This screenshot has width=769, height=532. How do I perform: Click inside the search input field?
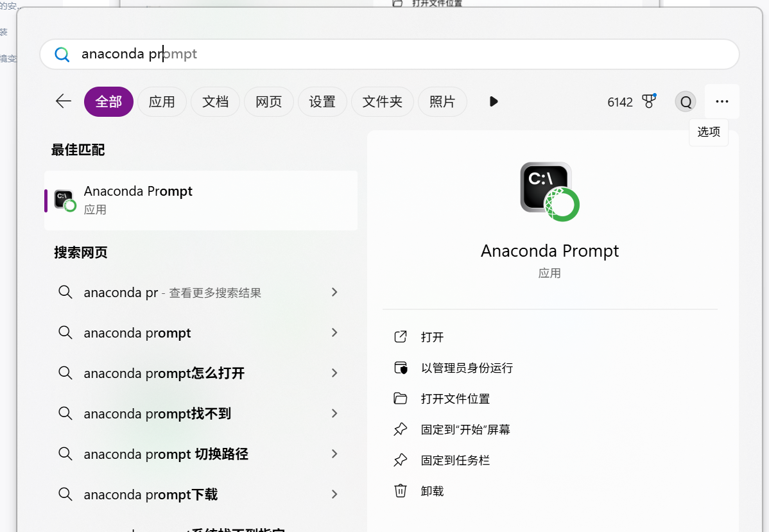[x=257, y=54]
